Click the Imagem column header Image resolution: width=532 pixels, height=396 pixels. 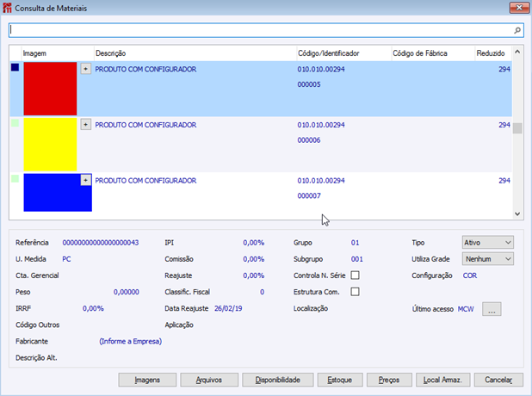pyautogui.click(x=58, y=53)
